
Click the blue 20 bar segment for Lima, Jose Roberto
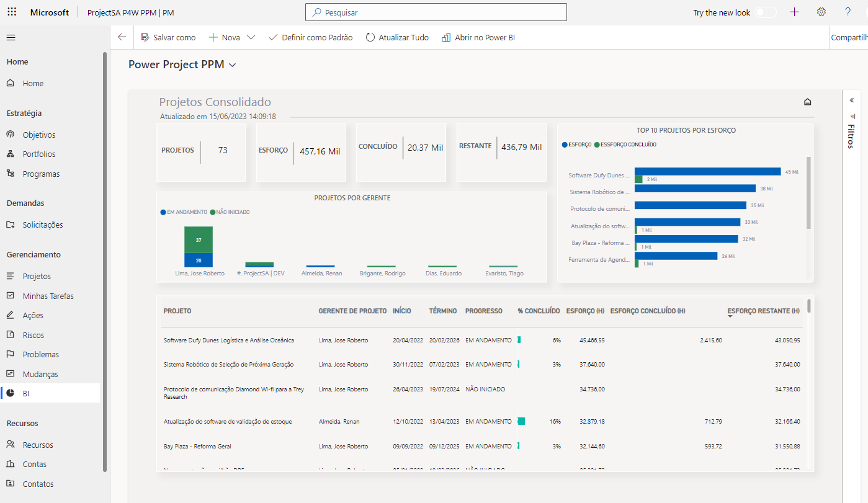click(199, 260)
